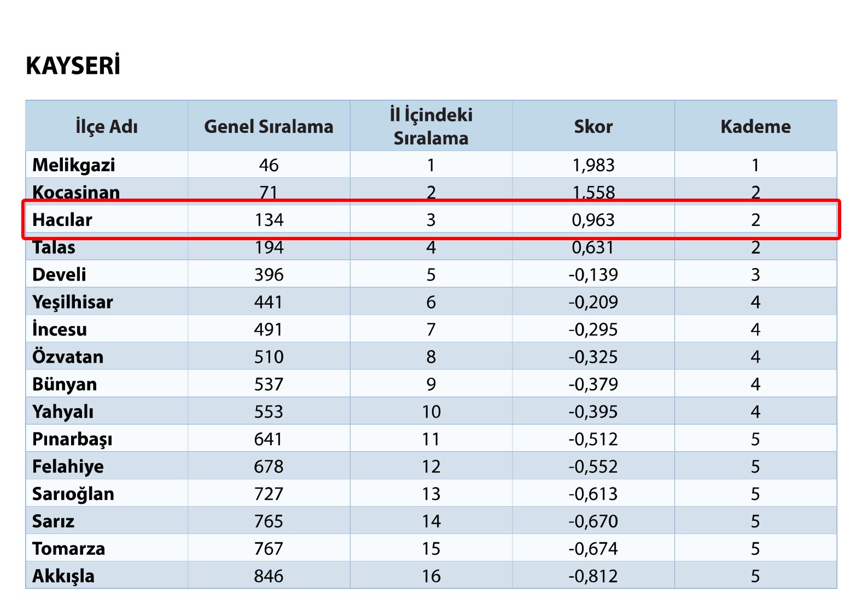Click Tomarza general rank 767
This screenshot has height=615, width=868.
pos(269,548)
